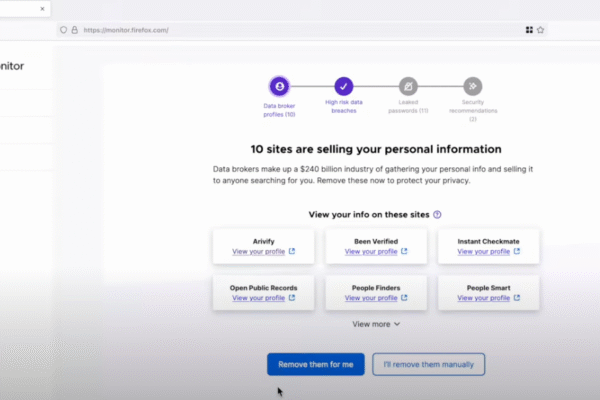Select the Security recommendations step icon
600x400 pixels.
473,87
